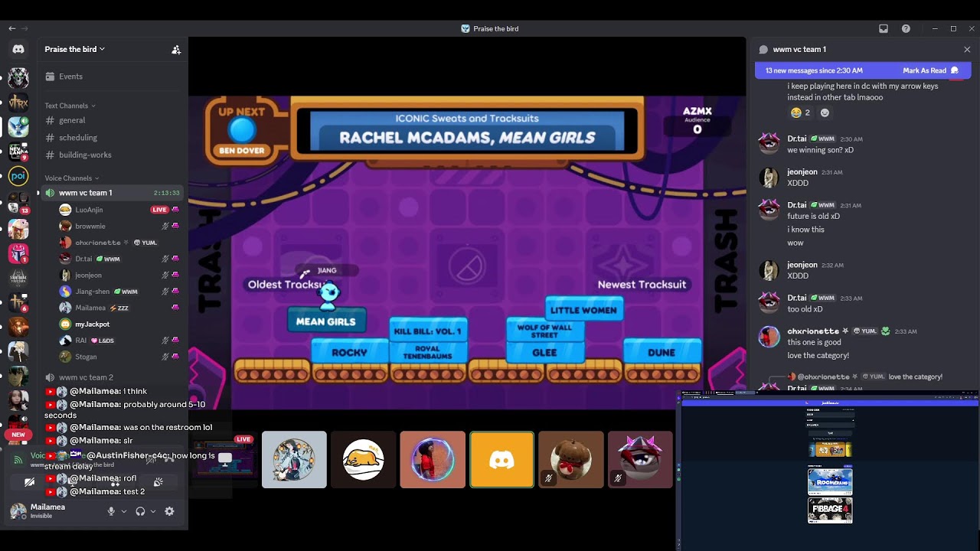This screenshot has height=551, width=980.
Task: Click the LIVE badge next to LuoAnjin
Action: tap(159, 210)
